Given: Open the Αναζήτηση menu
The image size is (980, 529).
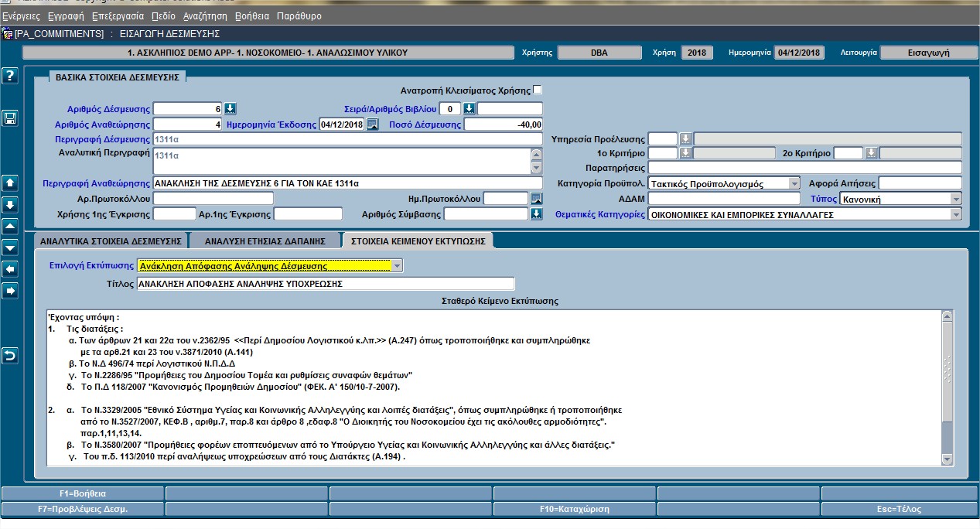Looking at the screenshot, I should 205,15.
